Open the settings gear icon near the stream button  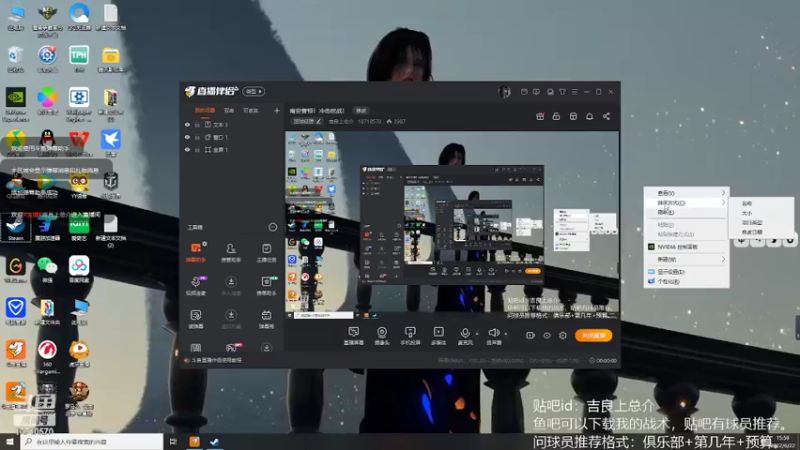coord(563,336)
